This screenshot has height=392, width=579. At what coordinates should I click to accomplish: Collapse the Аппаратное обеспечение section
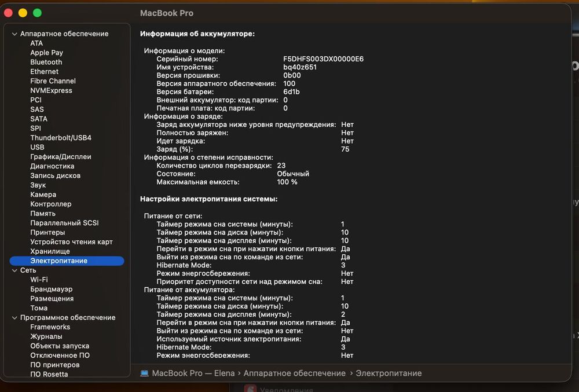click(x=14, y=34)
